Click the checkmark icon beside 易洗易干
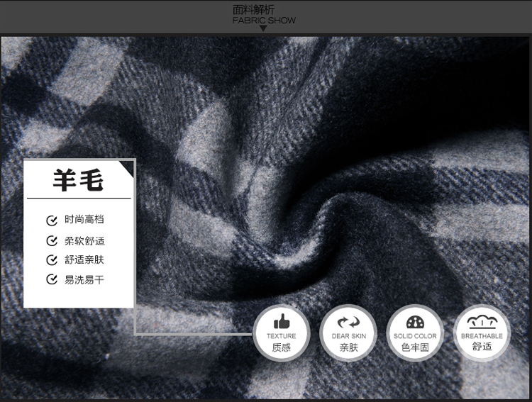Image resolution: width=532 pixels, height=402 pixels. click(52, 279)
